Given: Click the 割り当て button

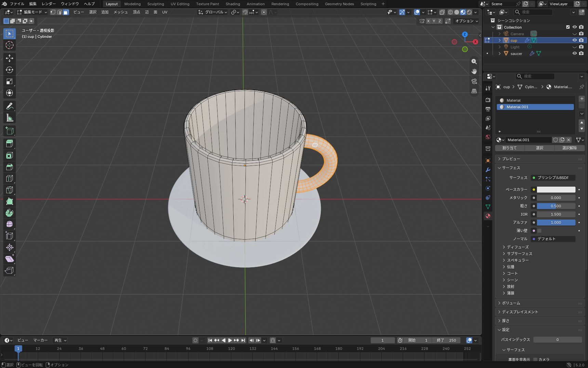Looking at the screenshot, I should pos(510,148).
